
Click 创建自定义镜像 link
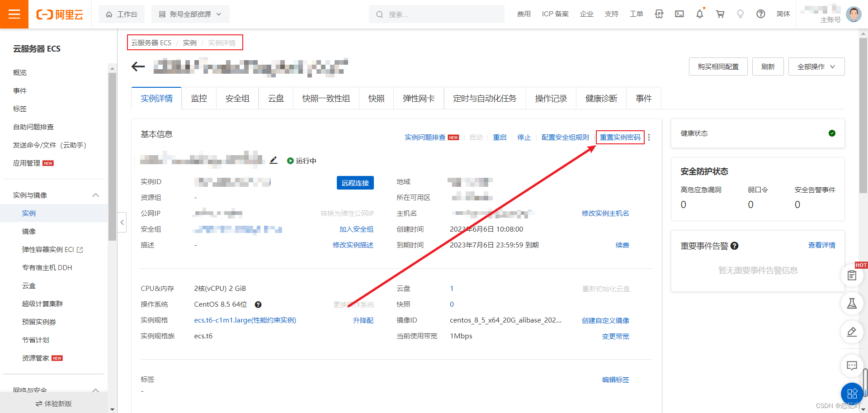point(605,320)
